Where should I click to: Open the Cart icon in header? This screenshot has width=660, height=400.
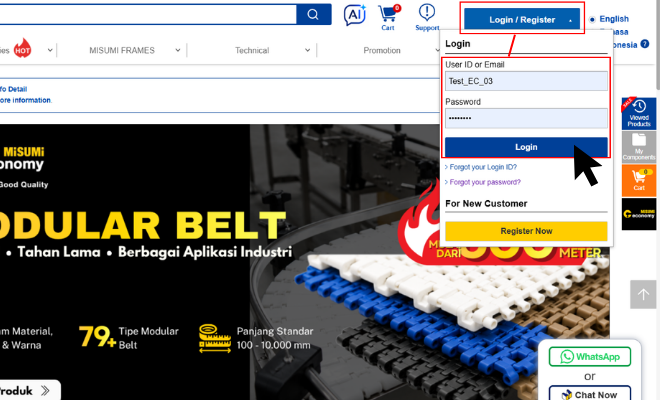tap(389, 18)
